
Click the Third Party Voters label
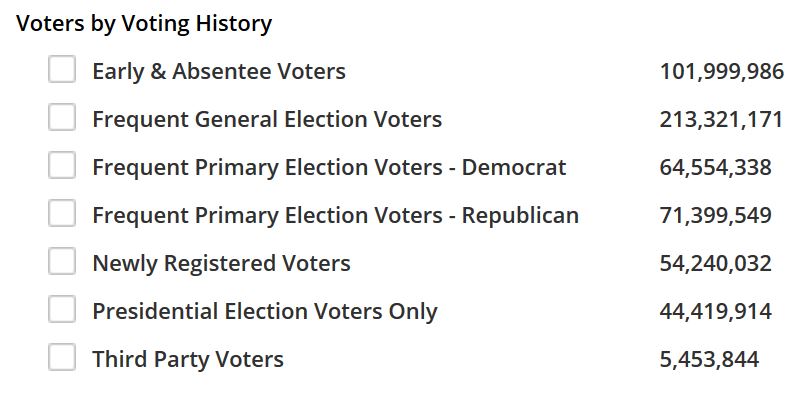[x=188, y=359]
